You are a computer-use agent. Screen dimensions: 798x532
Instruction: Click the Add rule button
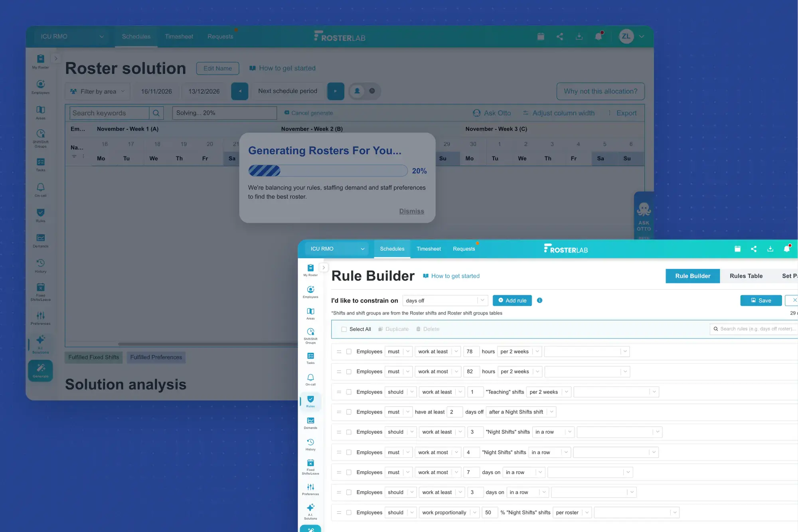point(512,301)
